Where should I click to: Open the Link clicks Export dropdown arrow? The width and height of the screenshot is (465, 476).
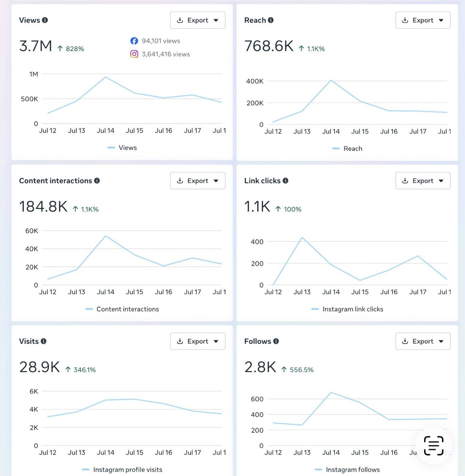pyautogui.click(x=441, y=181)
